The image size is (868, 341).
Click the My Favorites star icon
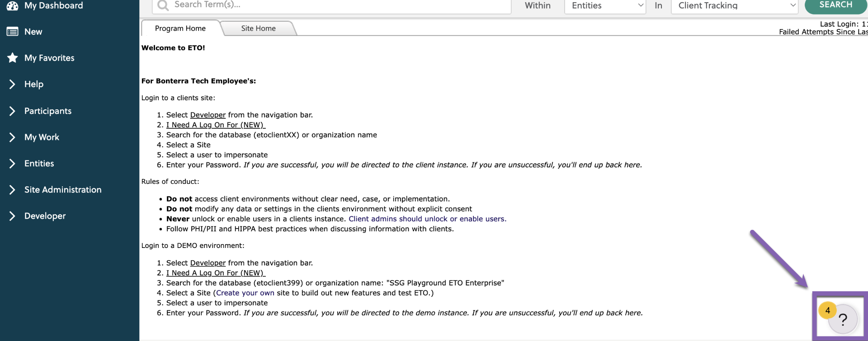[x=12, y=58]
